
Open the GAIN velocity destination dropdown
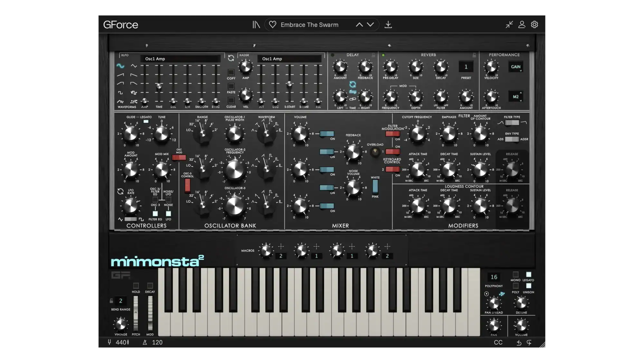(x=516, y=67)
